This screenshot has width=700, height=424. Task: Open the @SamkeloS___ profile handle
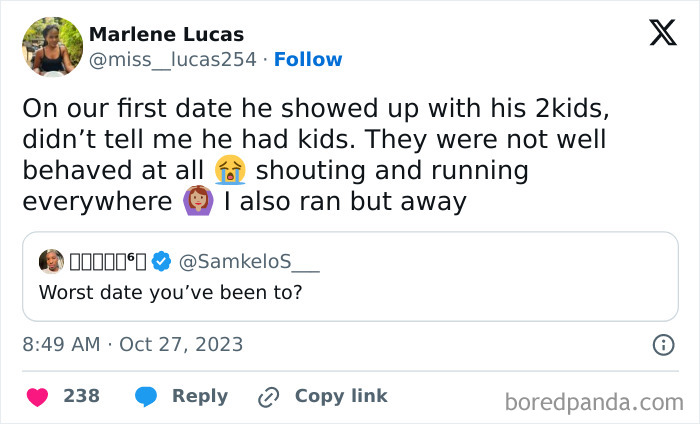tap(236, 263)
